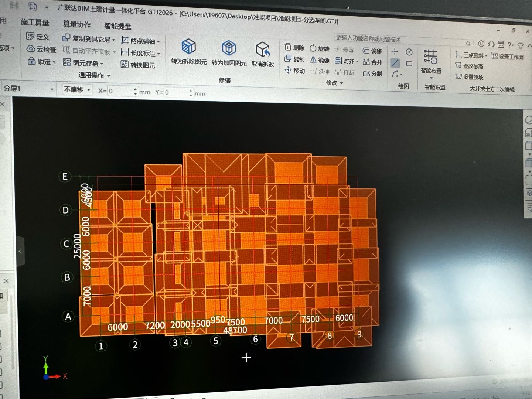Toggle the line draw tool
The width and height of the screenshot is (532, 399).
(x=395, y=63)
